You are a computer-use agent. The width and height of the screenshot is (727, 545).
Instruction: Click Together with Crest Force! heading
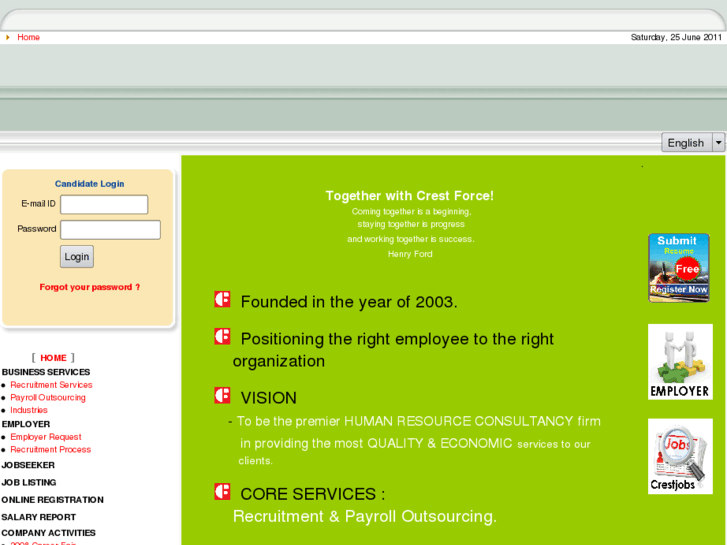410,196
